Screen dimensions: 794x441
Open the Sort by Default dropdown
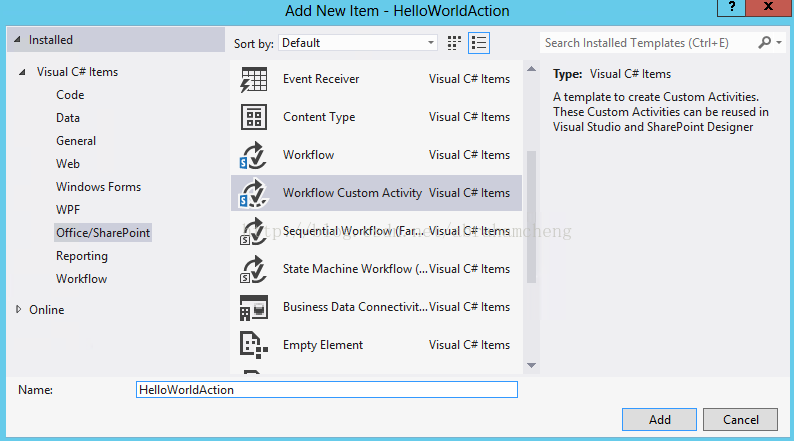click(358, 43)
